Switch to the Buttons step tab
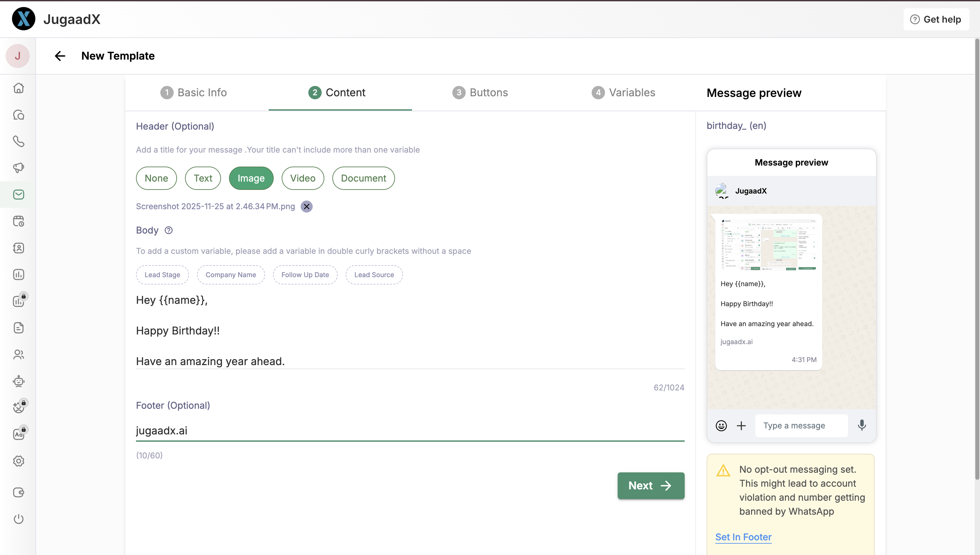This screenshot has height=555, width=980. [480, 93]
